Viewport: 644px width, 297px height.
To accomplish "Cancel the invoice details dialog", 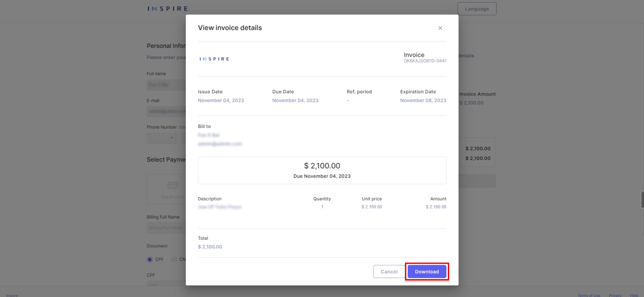I will [x=389, y=272].
